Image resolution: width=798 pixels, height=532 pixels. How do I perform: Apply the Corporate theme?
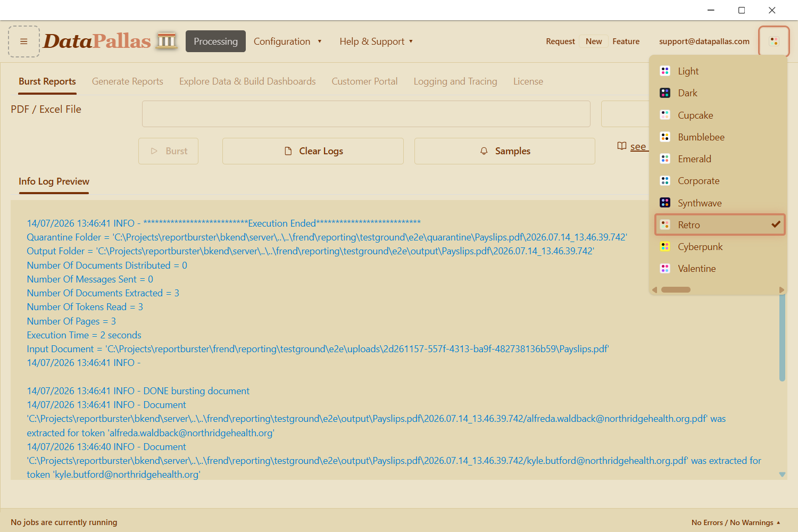point(720,180)
